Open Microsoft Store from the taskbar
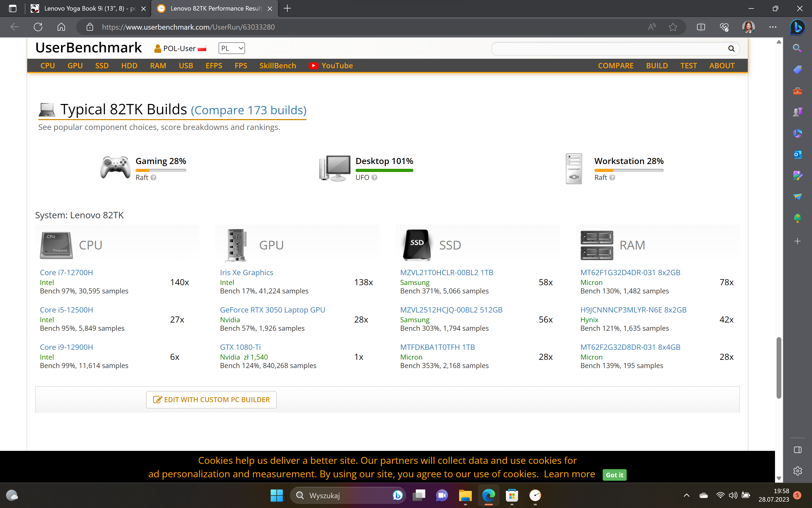812x508 pixels. [512, 495]
